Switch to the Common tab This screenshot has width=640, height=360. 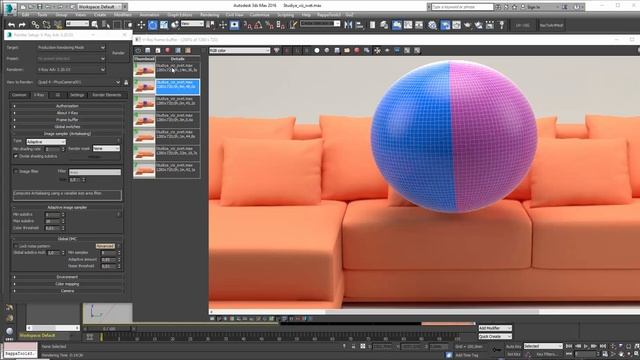tap(19, 95)
